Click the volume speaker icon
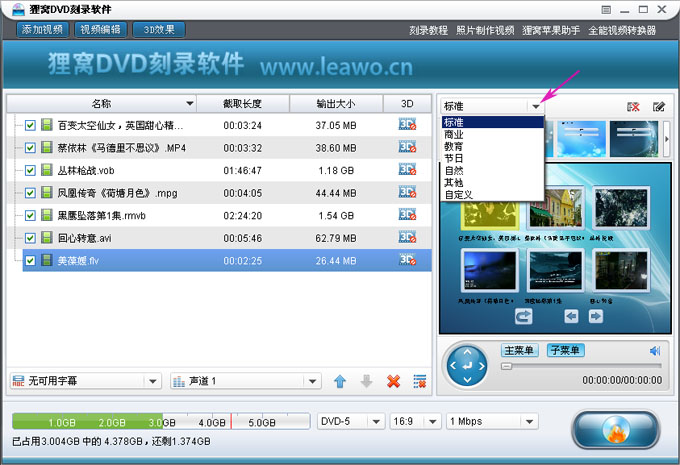This screenshot has width=680, height=465. tap(655, 350)
